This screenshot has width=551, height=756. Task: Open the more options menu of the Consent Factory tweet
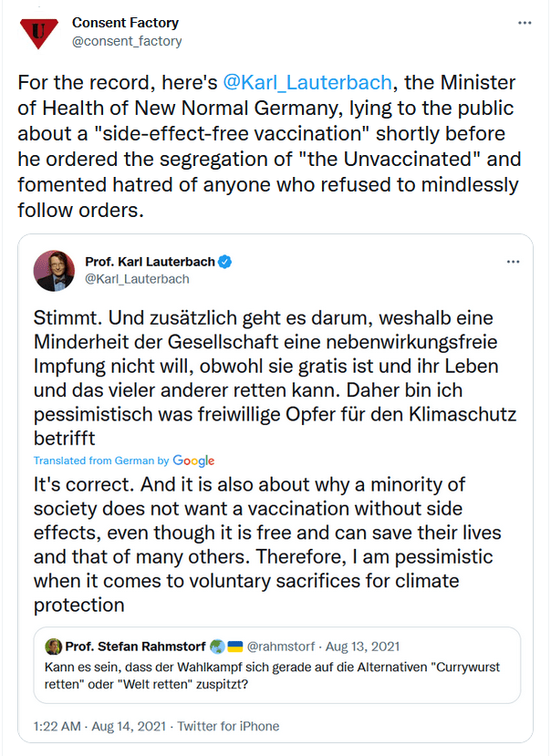524,21
